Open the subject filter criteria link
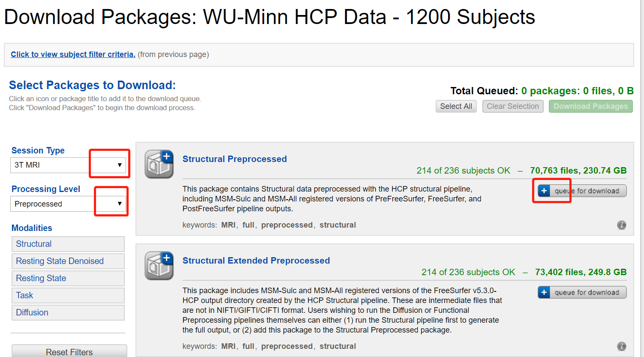The height and width of the screenshot is (357, 644). pyautogui.click(x=73, y=54)
